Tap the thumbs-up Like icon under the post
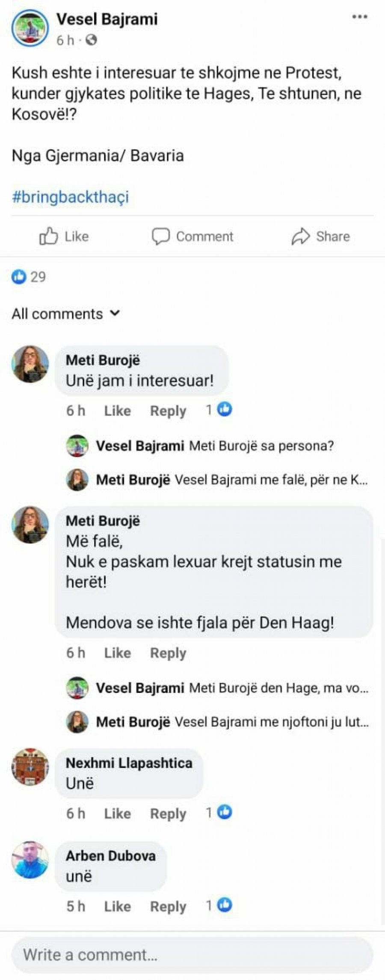The height and width of the screenshot is (980, 385). (48, 236)
